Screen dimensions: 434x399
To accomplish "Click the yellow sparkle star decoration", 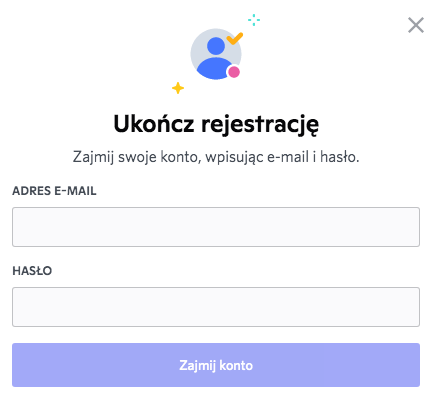I will [178, 88].
